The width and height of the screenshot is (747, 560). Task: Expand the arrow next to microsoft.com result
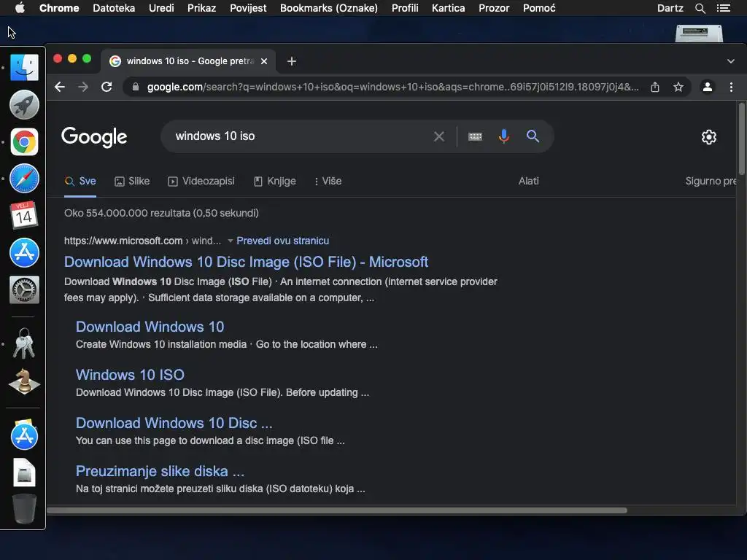point(230,241)
